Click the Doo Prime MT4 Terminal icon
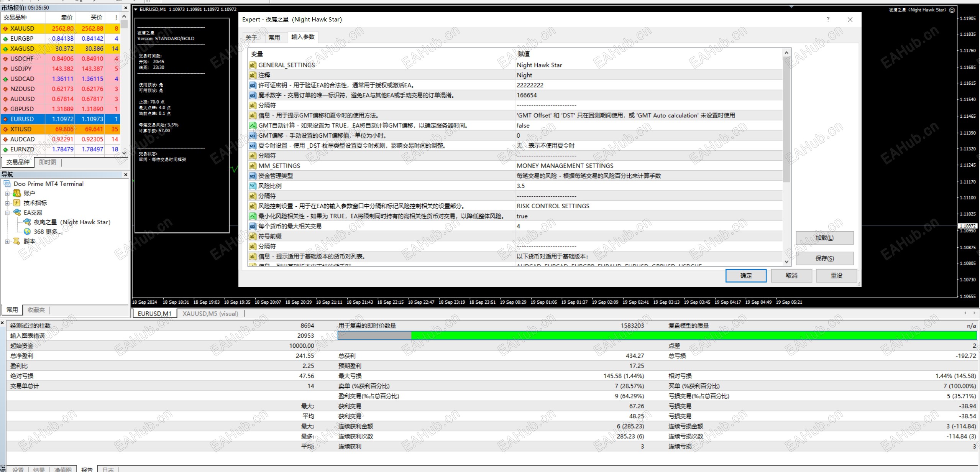Screen dimensions: 980x472 click(x=7, y=184)
